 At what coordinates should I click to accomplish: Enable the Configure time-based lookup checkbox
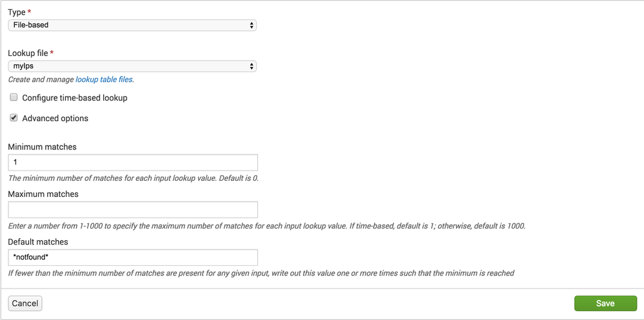click(x=14, y=98)
